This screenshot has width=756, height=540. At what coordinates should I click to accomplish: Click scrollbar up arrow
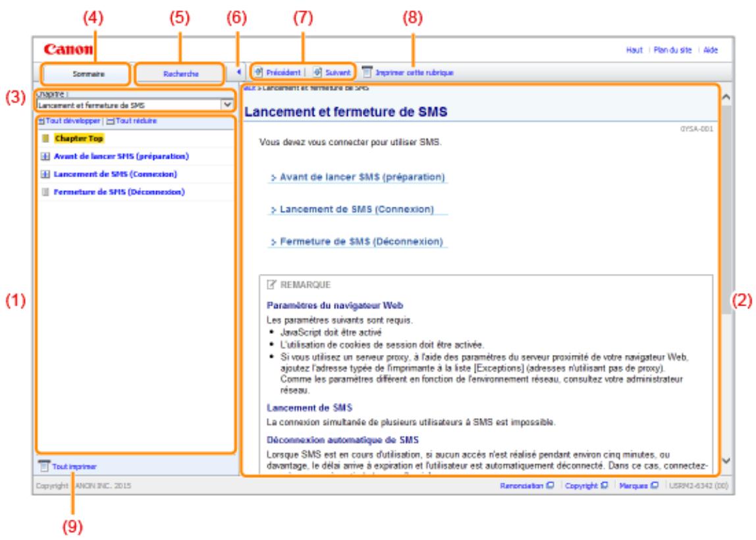point(726,97)
